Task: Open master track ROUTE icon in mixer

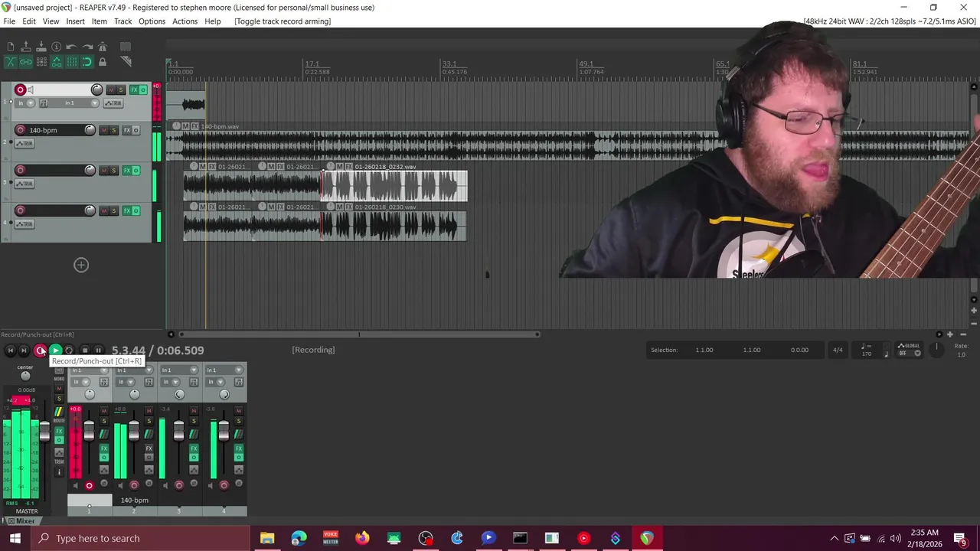Action: point(59,412)
